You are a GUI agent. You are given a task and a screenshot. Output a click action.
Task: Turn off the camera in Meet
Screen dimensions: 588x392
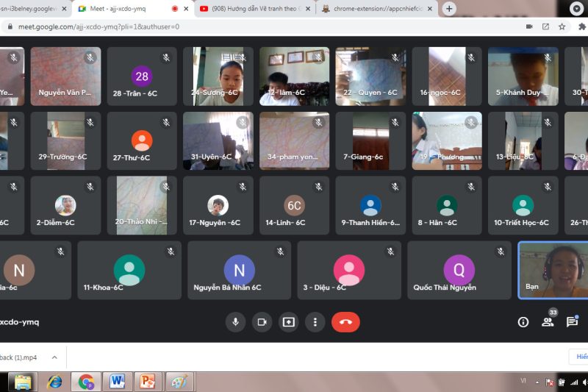pyautogui.click(x=262, y=321)
